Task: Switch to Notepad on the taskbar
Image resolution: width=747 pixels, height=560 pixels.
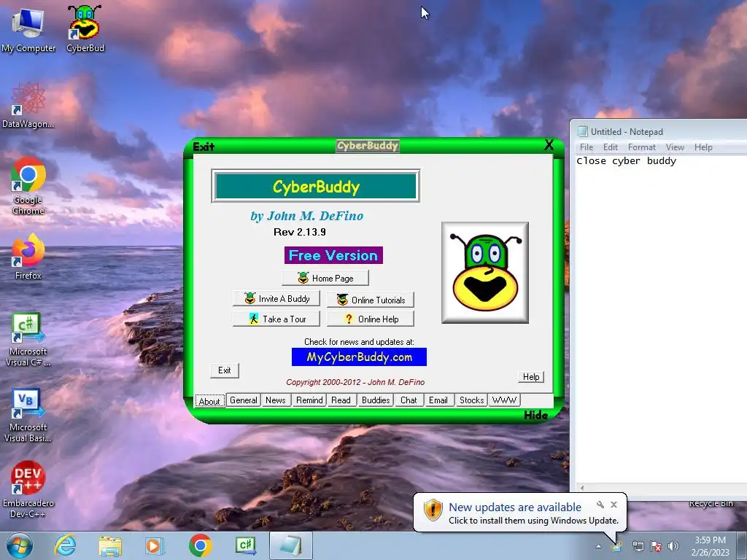Action: (x=291, y=545)
